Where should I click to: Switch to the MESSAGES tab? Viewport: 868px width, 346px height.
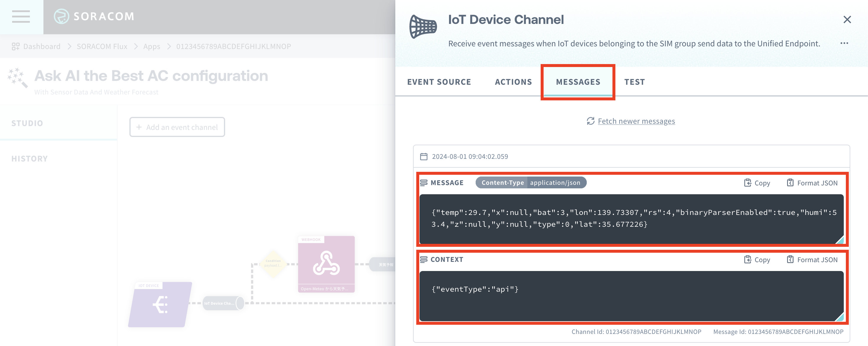pyautogui.click(x=578, y=82)
